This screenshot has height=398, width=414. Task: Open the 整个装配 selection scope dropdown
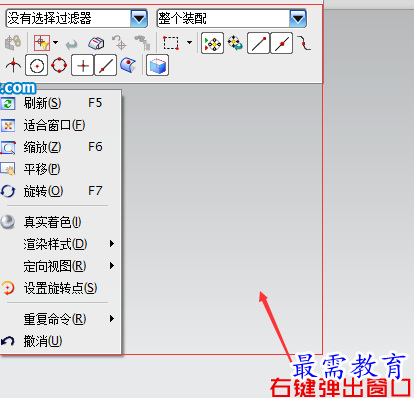(x=232, y=18)
